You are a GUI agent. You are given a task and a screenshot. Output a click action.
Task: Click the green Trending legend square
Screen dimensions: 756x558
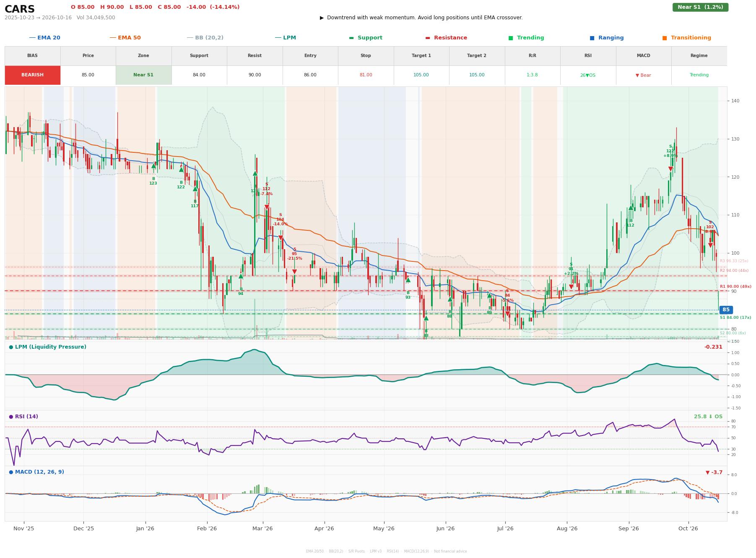coord(511,38)
